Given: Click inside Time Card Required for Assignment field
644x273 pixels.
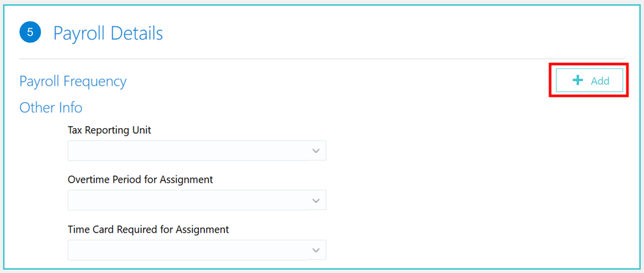Looking at the screenshot, I should pos(187,250).
